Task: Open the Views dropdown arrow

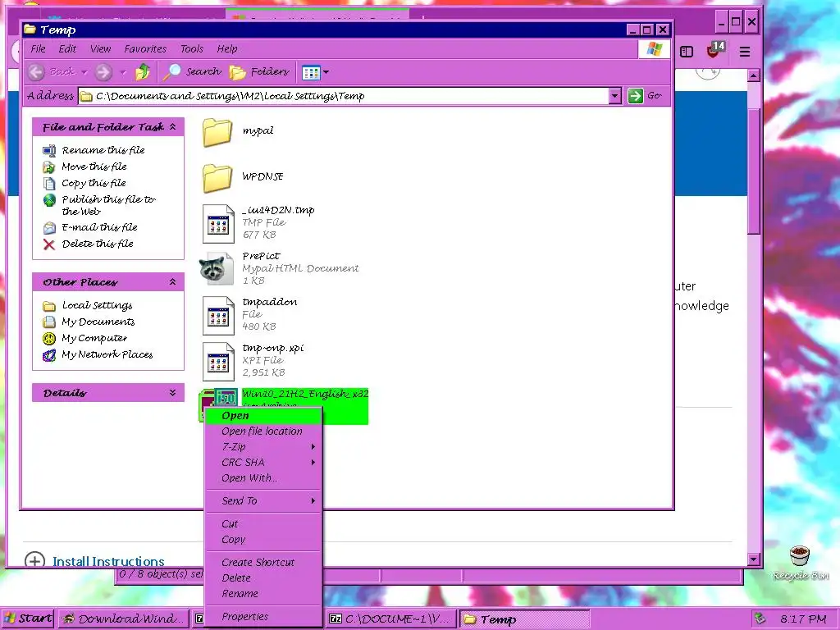Action: (326, 72)
